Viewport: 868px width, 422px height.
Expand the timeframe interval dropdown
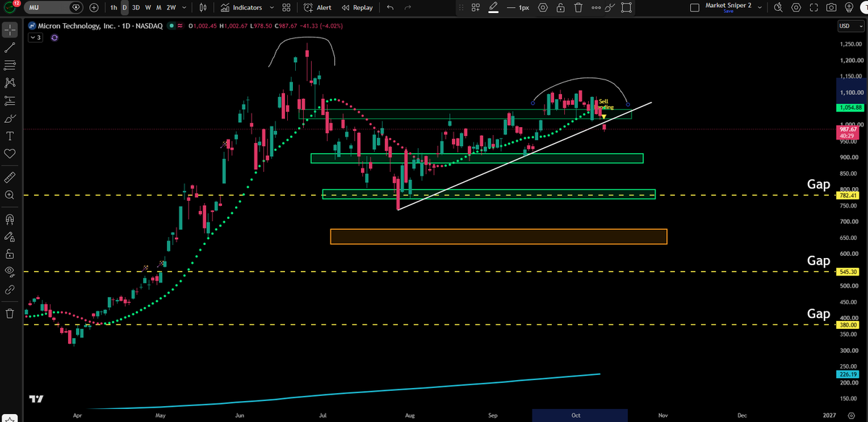click(x=184, y=7)
